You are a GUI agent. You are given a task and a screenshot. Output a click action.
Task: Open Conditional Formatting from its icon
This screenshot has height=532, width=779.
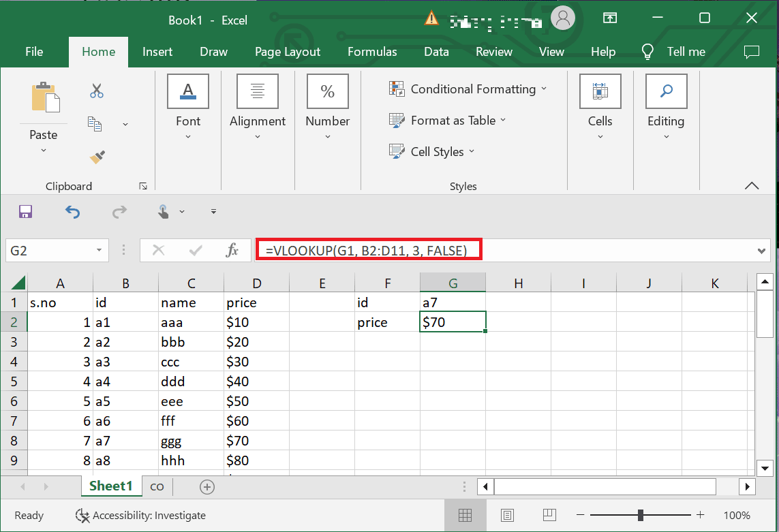click(396, 88)
